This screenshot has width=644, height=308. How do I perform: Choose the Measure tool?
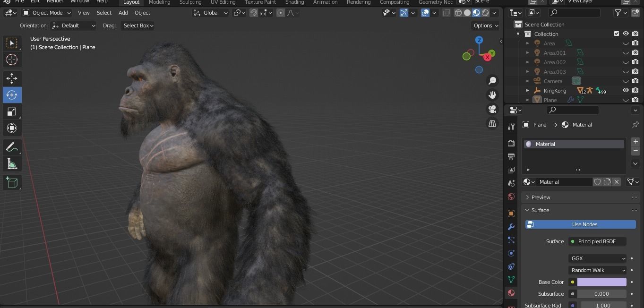pos(12,164)
